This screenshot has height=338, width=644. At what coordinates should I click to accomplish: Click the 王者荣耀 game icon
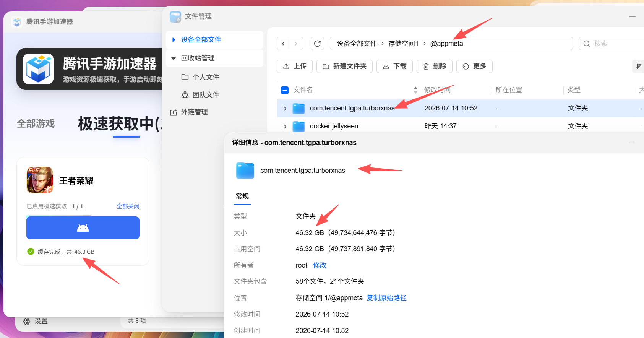click(x=40, y=180)
